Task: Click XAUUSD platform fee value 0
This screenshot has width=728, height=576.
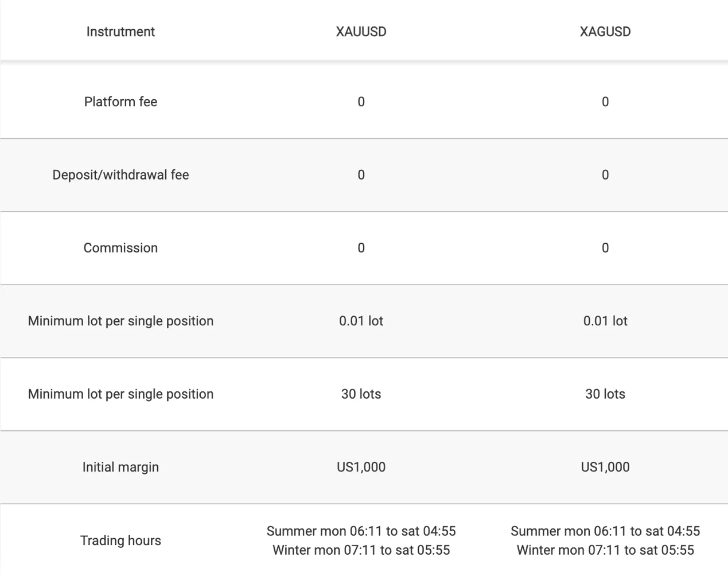Action: point(361,102)
